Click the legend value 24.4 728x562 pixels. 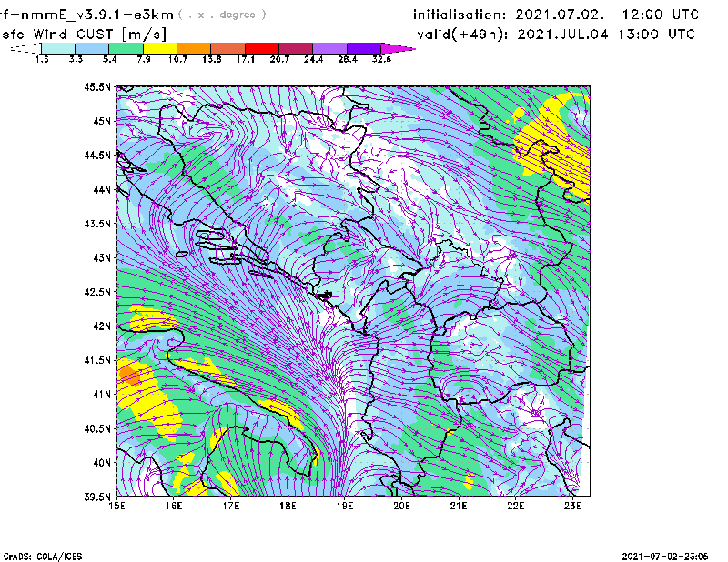point(313,59)
